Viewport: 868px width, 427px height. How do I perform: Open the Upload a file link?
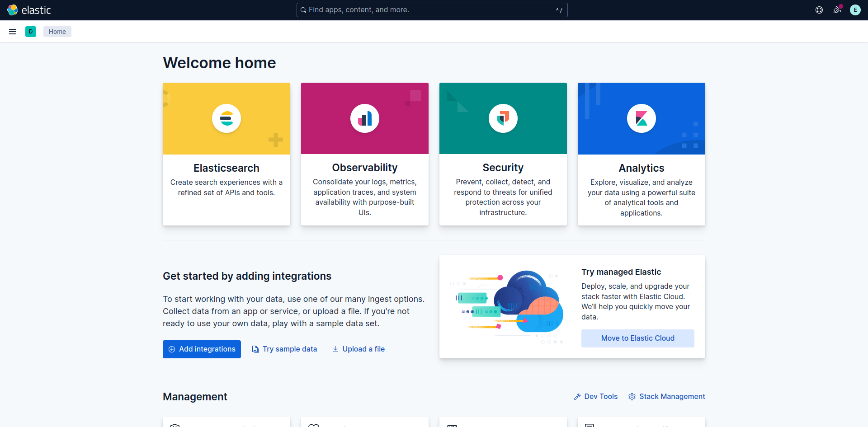[359, 349]
